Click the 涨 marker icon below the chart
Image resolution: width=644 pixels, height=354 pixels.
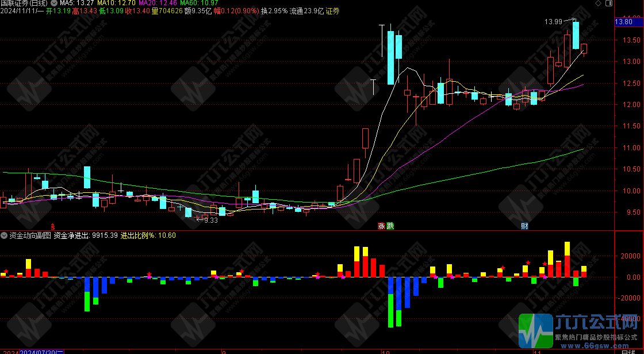[381, 226]
